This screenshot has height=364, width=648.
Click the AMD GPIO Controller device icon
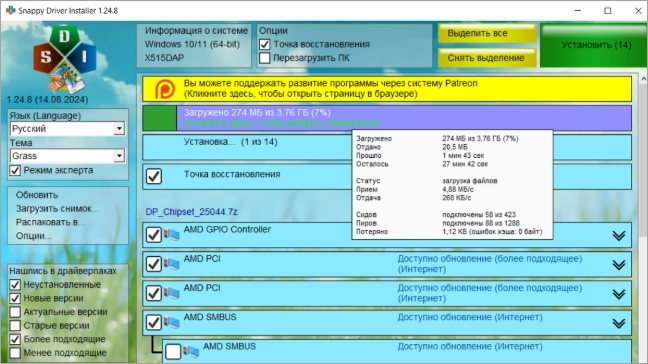[172, 235]
